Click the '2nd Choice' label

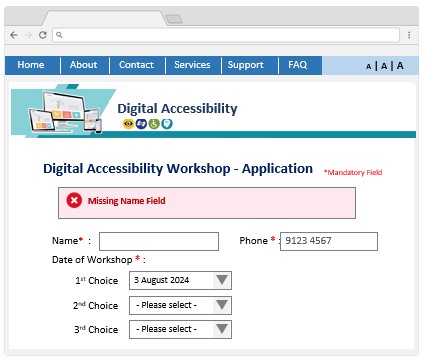click(x=96, y=306)
